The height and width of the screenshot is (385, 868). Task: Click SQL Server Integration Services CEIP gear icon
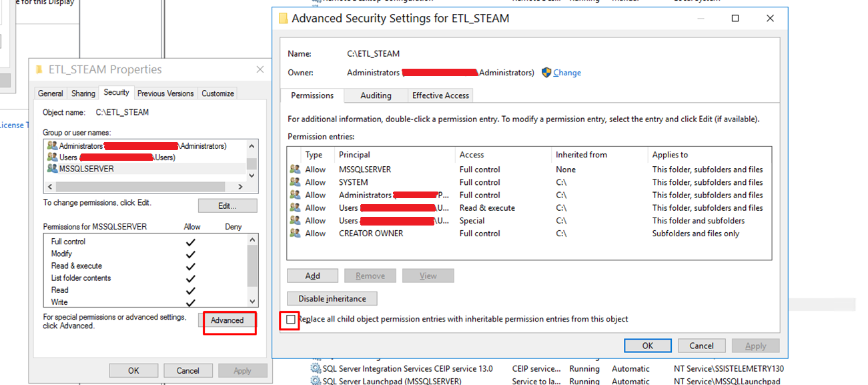(x=316, y=368)
